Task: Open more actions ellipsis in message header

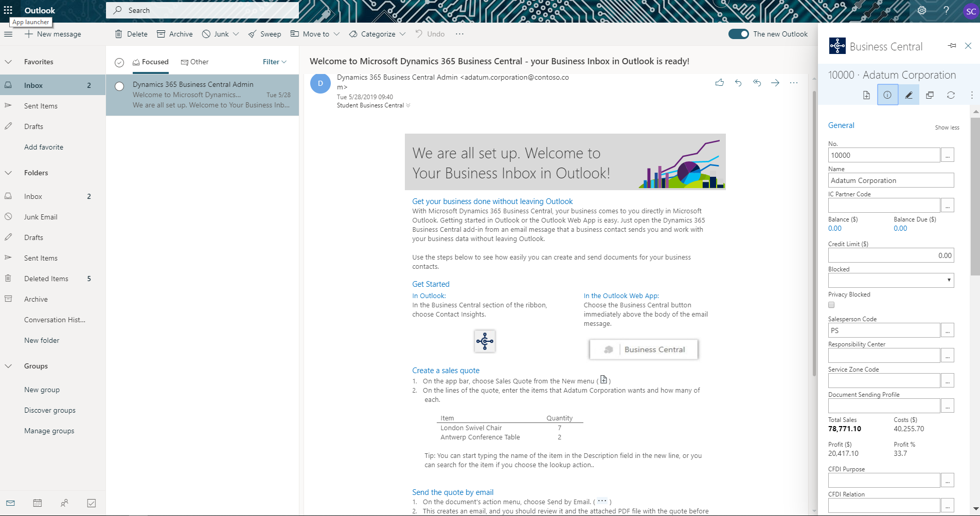Action: tap(794, 83)
